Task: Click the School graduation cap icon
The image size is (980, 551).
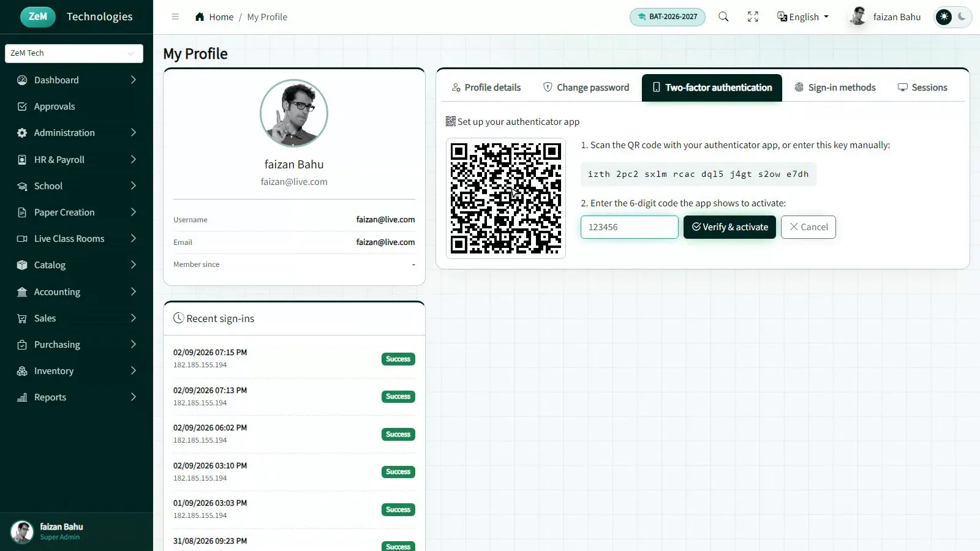Action: click(x=22, y=186)
